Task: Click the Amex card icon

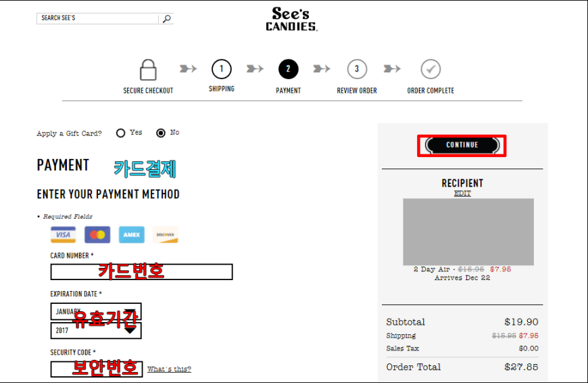Action: coord(132,235)
